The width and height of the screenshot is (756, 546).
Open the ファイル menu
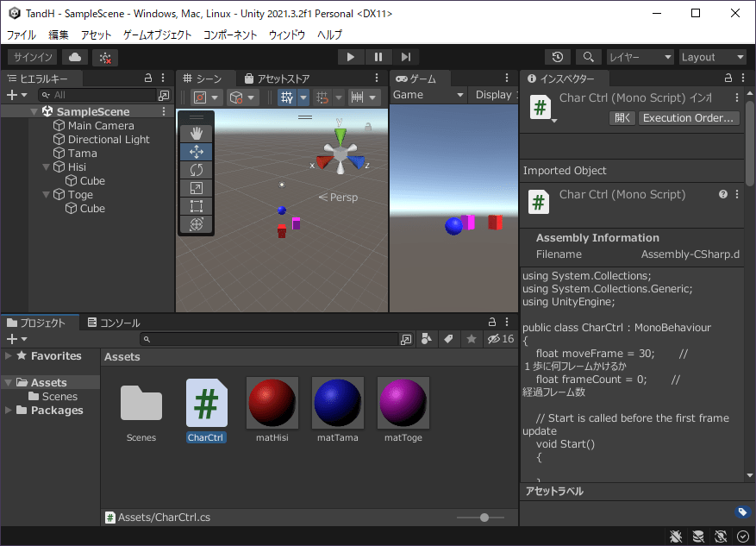click(x=22, y=35)
